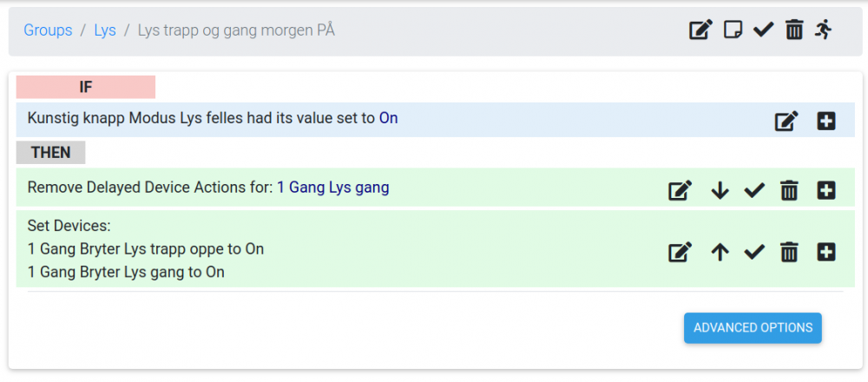Delete the event using the header trash icon
This screenshot has width=868, height=382.
[793, 30]
